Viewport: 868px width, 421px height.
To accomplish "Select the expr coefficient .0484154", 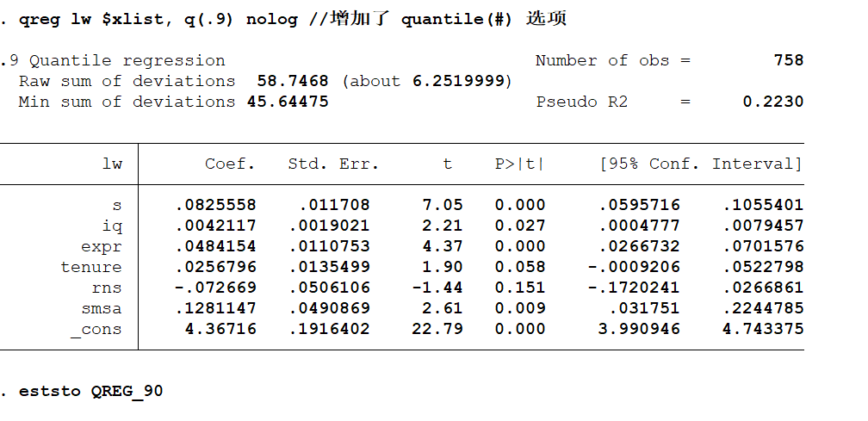I will (216, 246).
